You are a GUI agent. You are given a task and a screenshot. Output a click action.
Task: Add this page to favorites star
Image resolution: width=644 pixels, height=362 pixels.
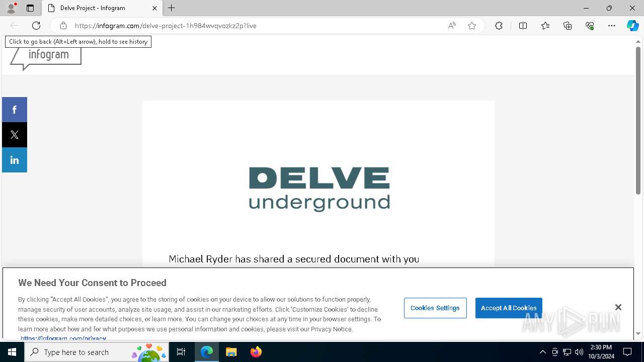tap(472, 26)
